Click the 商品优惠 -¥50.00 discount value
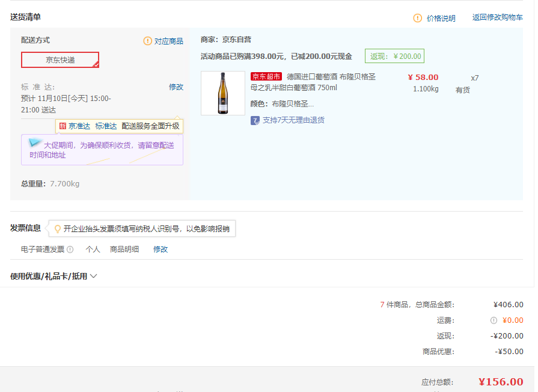 tap(509, 352)
